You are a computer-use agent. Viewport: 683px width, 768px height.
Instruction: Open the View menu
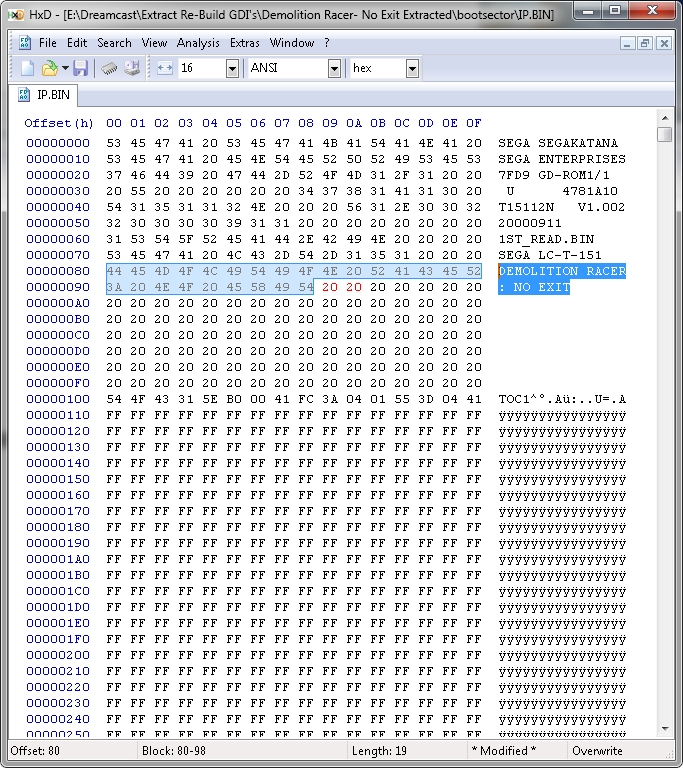coord(154,43)
